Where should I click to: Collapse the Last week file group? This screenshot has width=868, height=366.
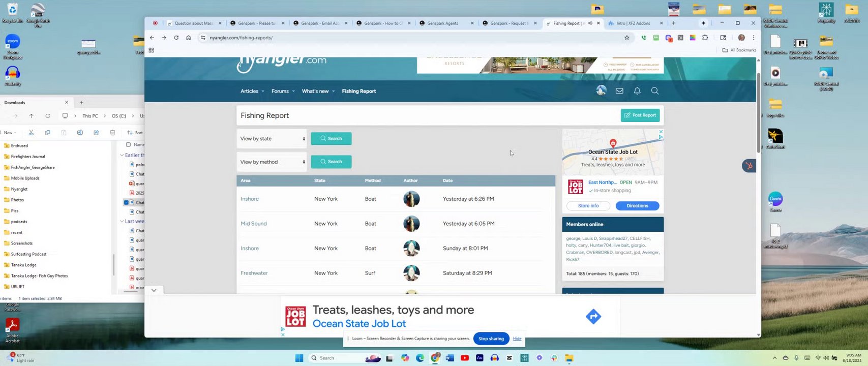coord(122,221)
